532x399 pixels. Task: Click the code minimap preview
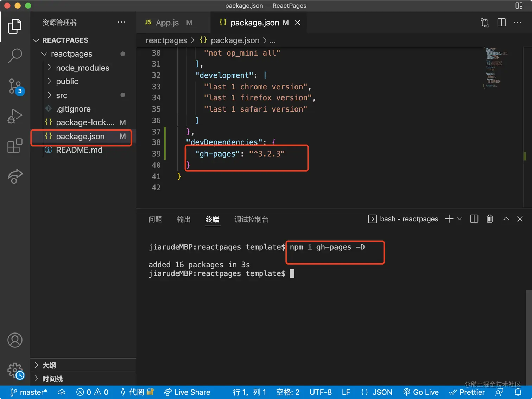[496, 68]
